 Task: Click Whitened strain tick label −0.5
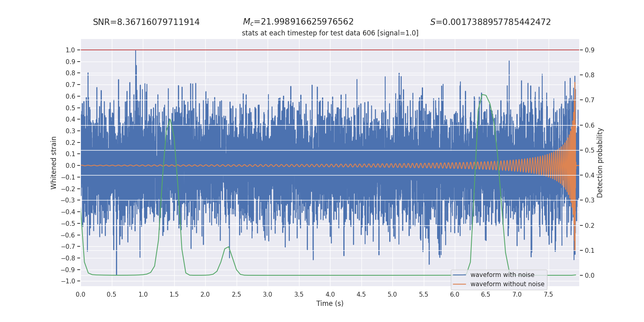(68, 223)
